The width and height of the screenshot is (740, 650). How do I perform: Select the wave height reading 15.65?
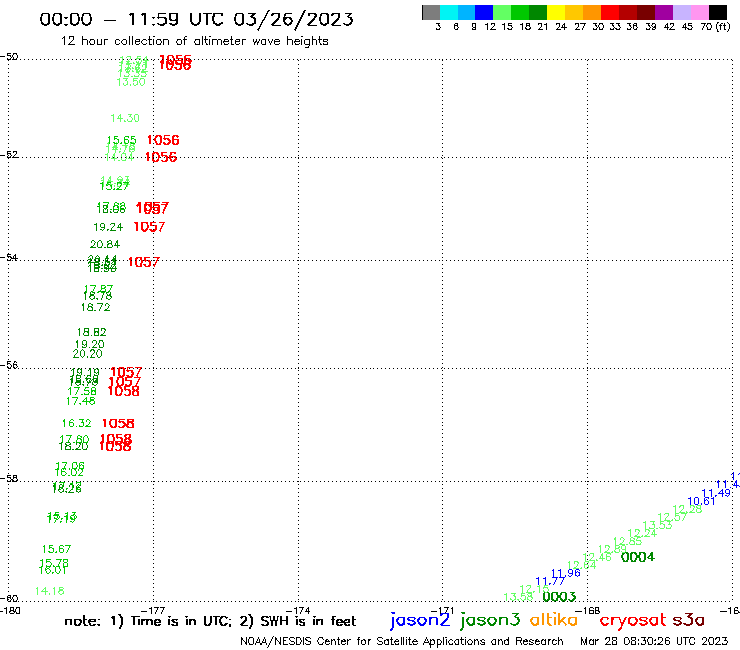[121, 140]
